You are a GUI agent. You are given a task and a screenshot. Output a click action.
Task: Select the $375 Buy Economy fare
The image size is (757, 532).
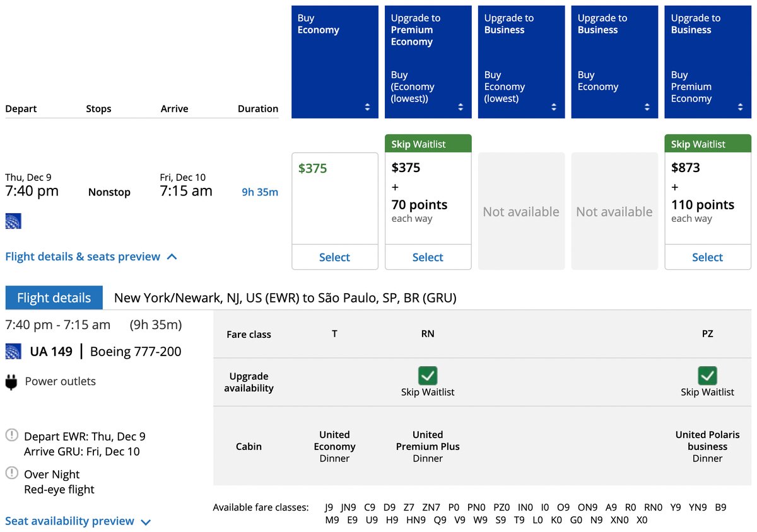pyautogui.click(x=334, y=257)
